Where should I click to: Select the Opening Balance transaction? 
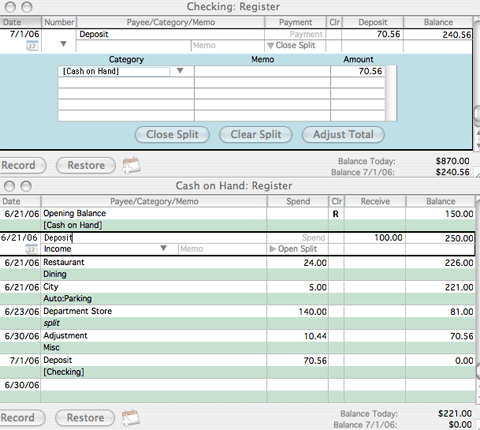click(237, 219)
